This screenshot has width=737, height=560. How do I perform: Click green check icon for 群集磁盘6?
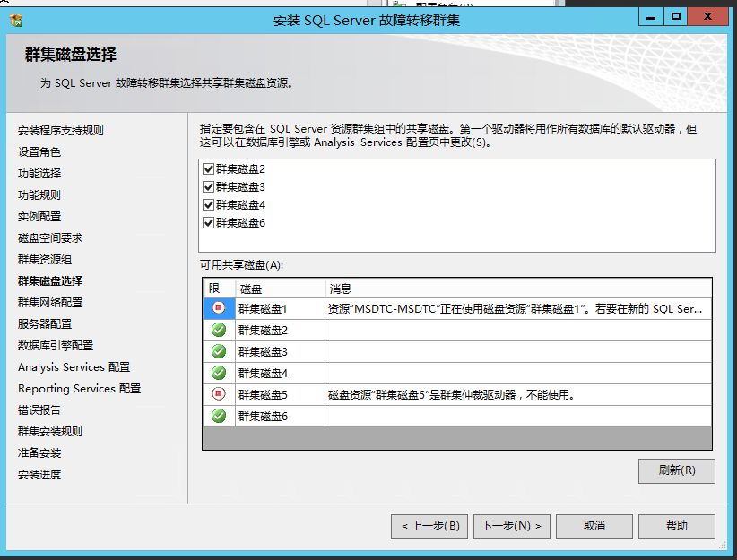point(218,416)
